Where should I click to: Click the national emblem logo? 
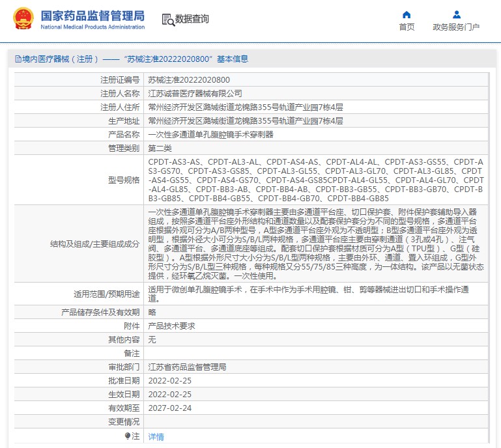coord(24,20)
